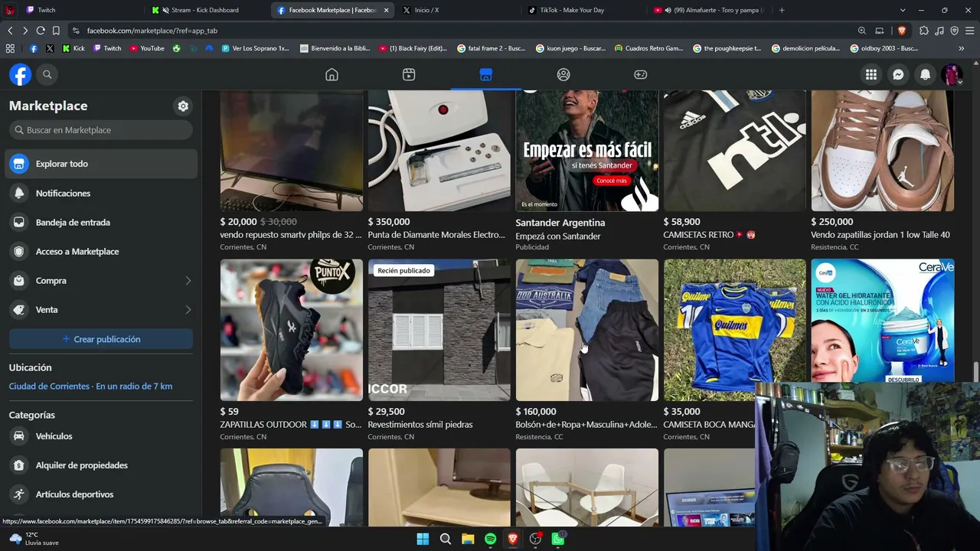Select the Marketplace storefront icon in the top bar

click(x=486, y=74)
